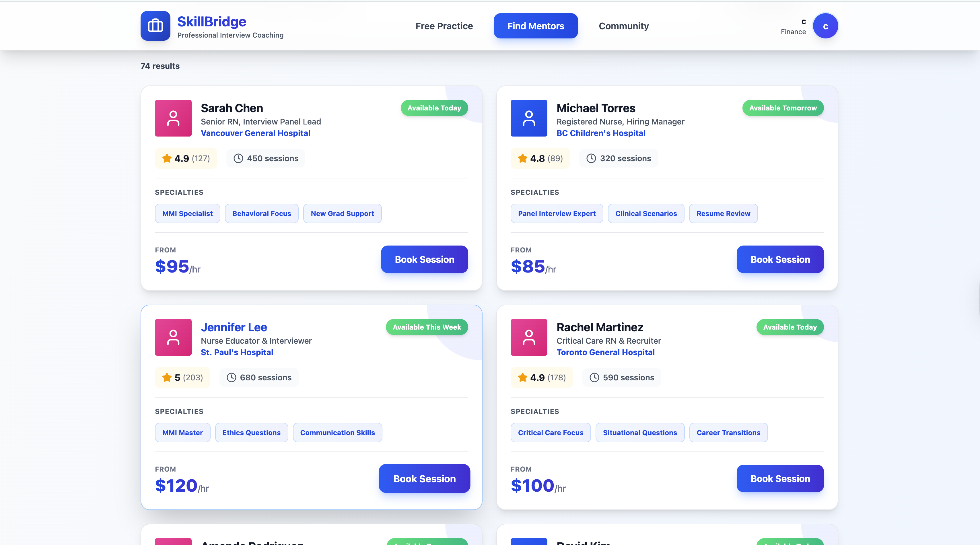Open the Vancouver General Hospital link
980x545 pixels.
pyautogui.click(x=255, y=133)
